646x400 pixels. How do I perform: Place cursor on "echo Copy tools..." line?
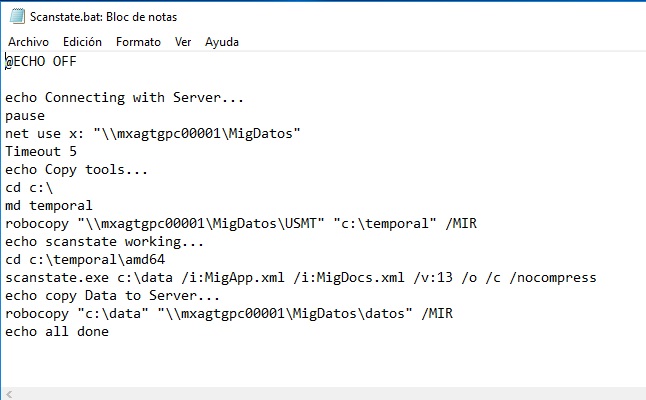pos(77,170)
